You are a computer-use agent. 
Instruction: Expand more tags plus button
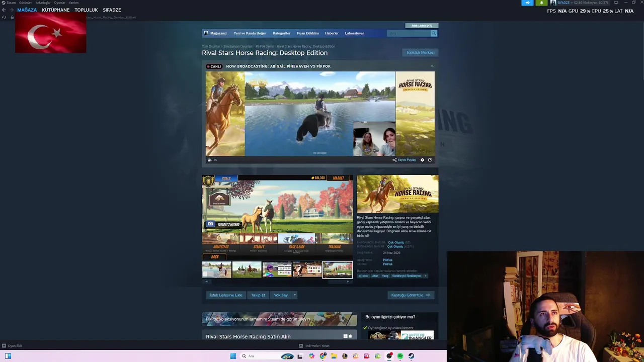pyautogui.click(x=425, y=276)
